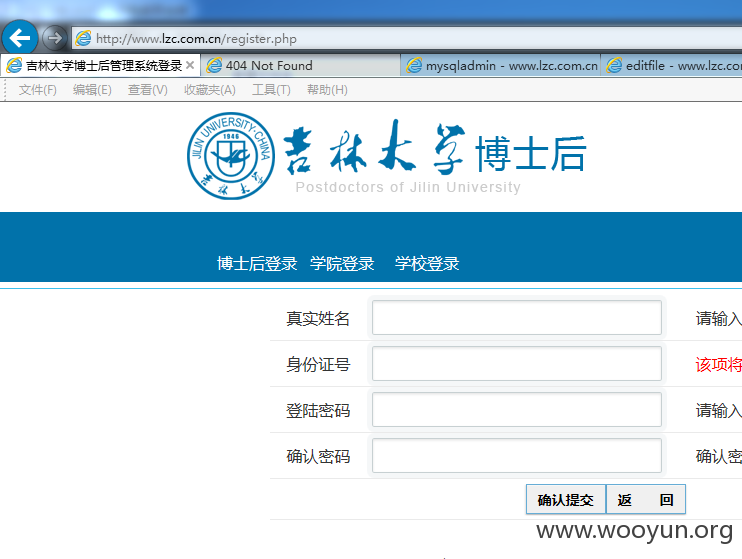The image size is (742, 559).
Task: Open the 工具(T) menu
Action: click(x=271, y=89)
